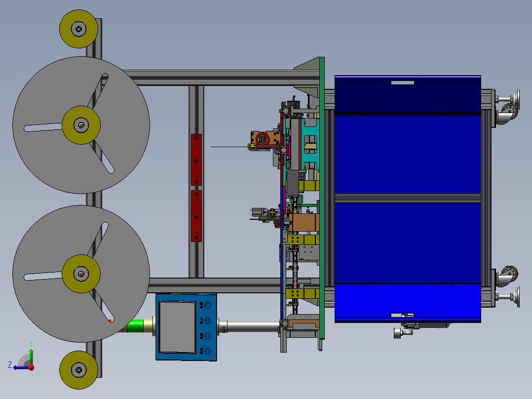Select the small yellow roller at the top of the rail

[x=79, y=29]
